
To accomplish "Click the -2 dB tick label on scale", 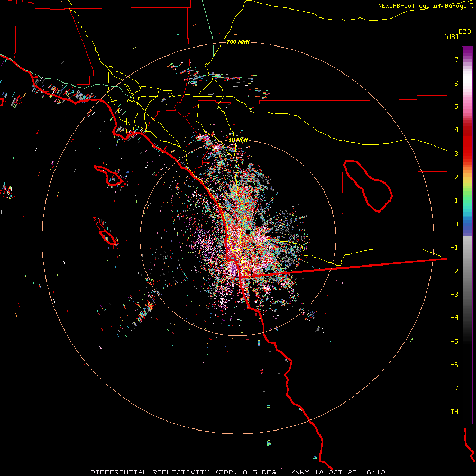I will (454, 271).
